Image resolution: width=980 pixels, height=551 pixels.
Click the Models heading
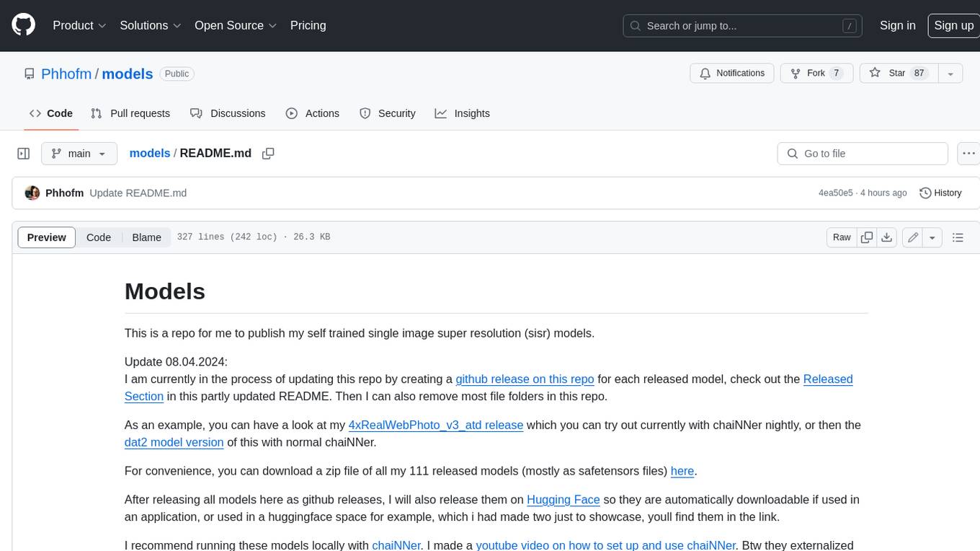[165, 291]
